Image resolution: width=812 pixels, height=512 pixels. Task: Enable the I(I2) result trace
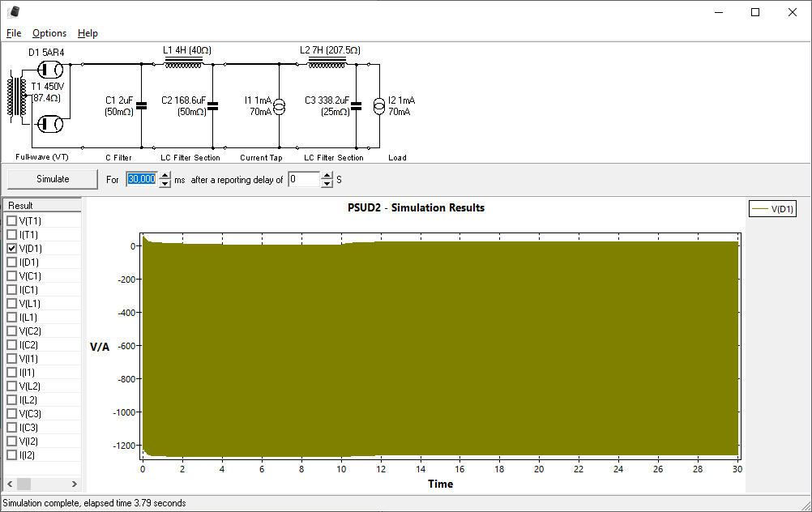tap(12, 454)
